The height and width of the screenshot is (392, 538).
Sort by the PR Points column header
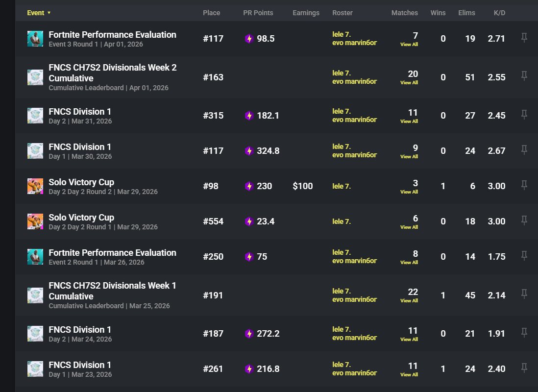[x=258, y=13]
